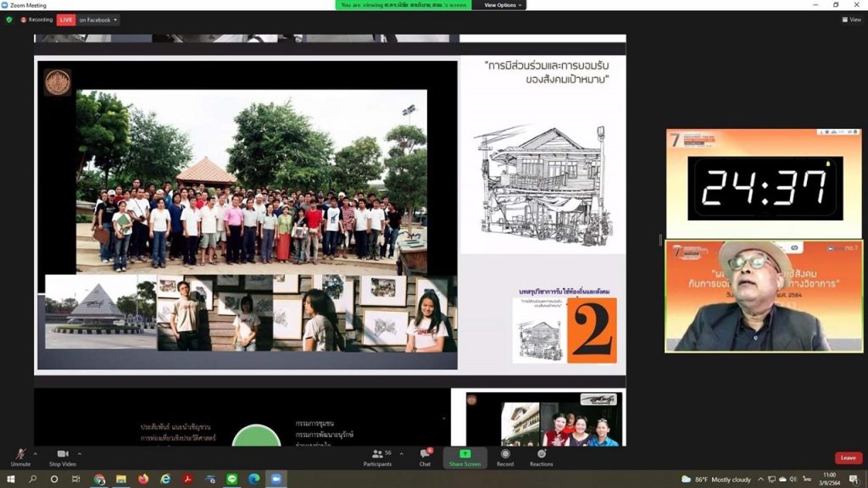
Task: Open Task View on the taskbar
Action: [x=75, y=480]
